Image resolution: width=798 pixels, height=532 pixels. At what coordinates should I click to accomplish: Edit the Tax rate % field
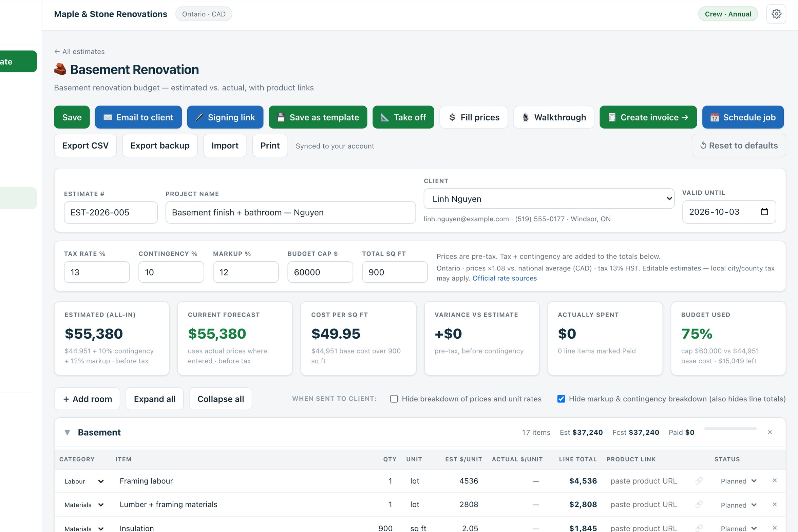97,272
